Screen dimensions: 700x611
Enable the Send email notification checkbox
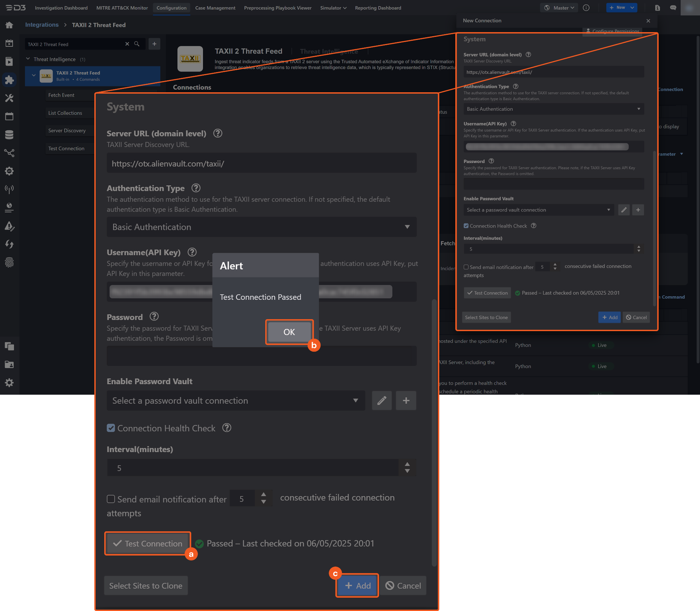pyautogui.click(x=111, y=499)
